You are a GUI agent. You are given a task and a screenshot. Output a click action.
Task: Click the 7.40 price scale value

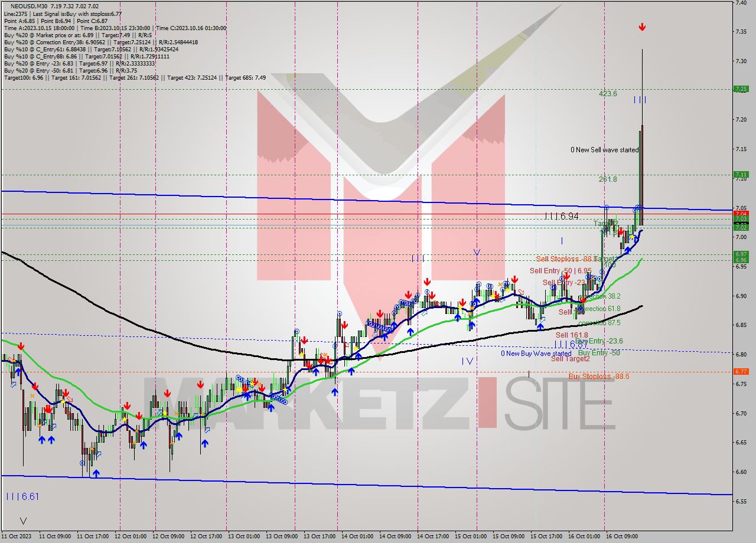[x=742, y=2]
